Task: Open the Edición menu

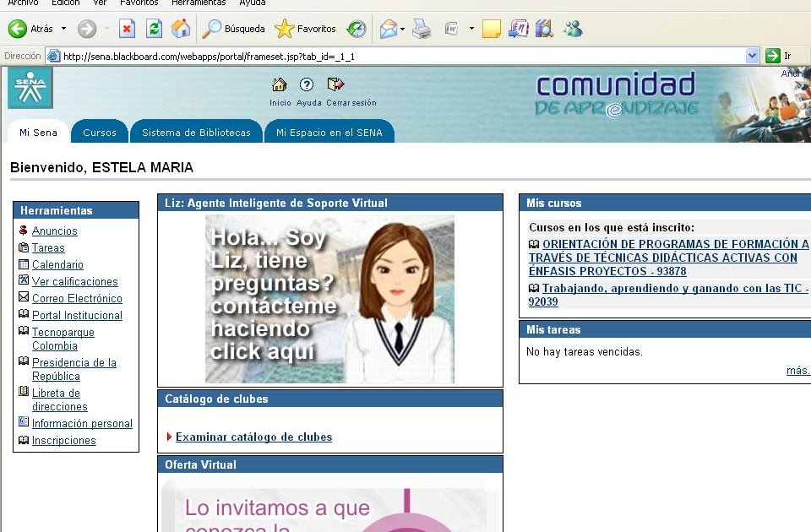Action: (x=66, y=3)
